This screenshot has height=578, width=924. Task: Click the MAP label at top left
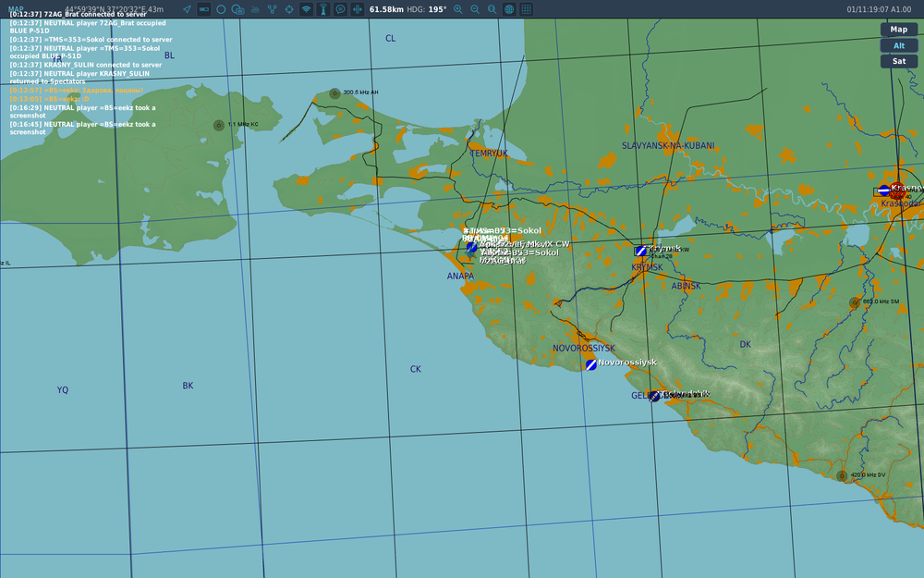(16, 8)
